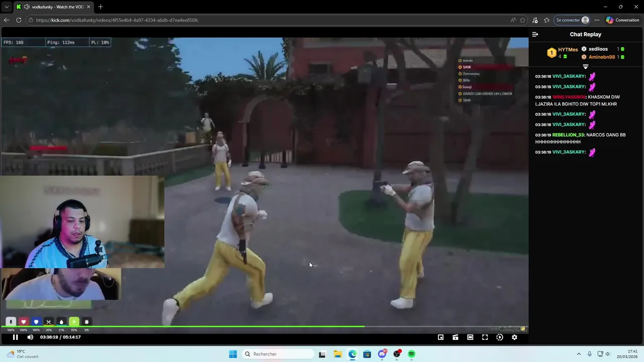Open picture-in-picture mini player

(x=441, y=337)
